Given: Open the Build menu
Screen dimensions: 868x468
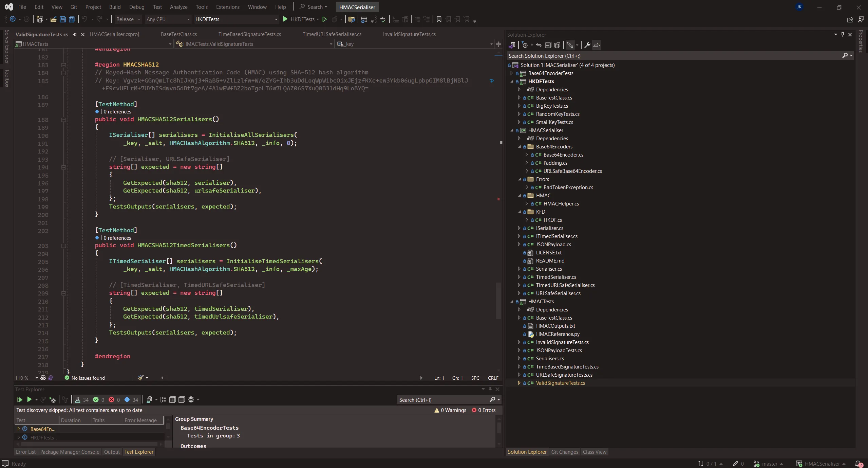Looking at the screenshot, I should tap(115, 7).
